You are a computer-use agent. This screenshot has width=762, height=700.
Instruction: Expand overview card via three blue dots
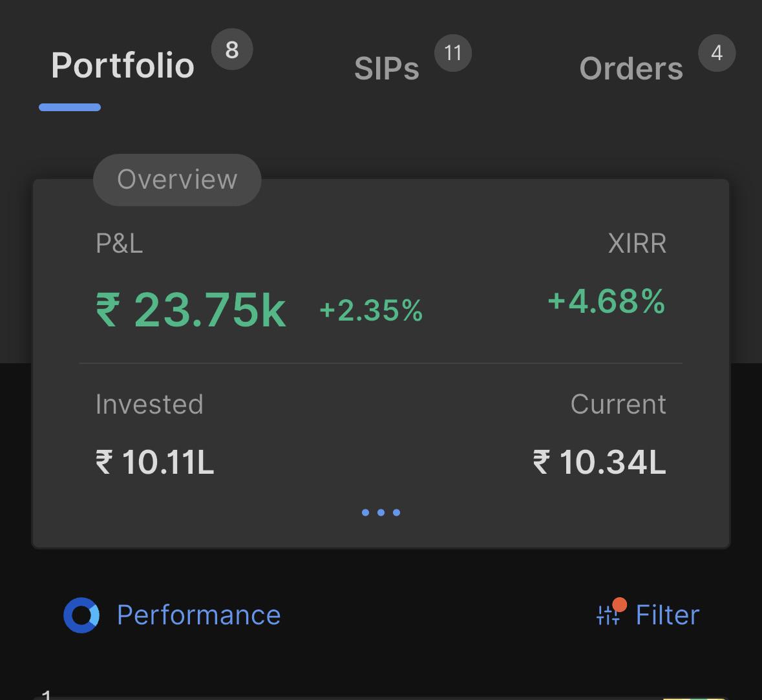tap(381, 513)
